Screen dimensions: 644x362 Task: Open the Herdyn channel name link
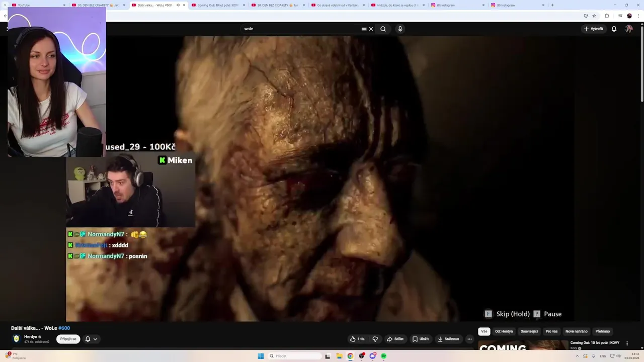(x=31, y=337)
